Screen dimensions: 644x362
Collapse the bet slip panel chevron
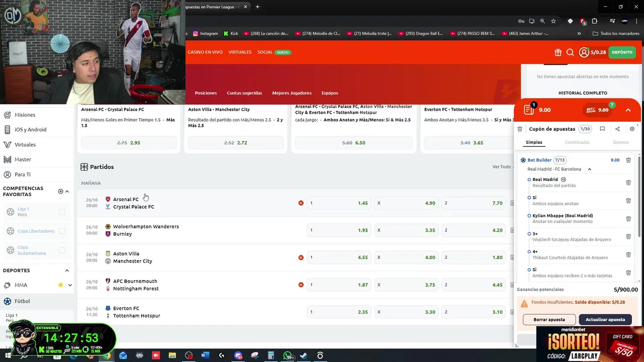628,110
